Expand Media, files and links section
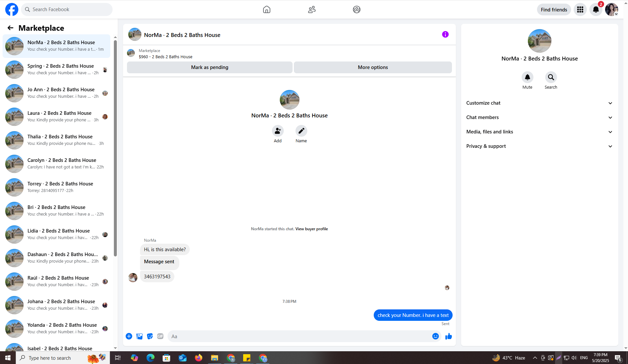Image resolution: width=628 pixels, height=364 pixels. coord(539,132)
